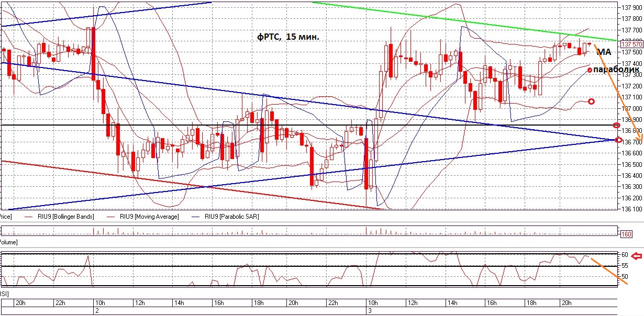Click the 136 300 price axis label

tap(631, 187)
